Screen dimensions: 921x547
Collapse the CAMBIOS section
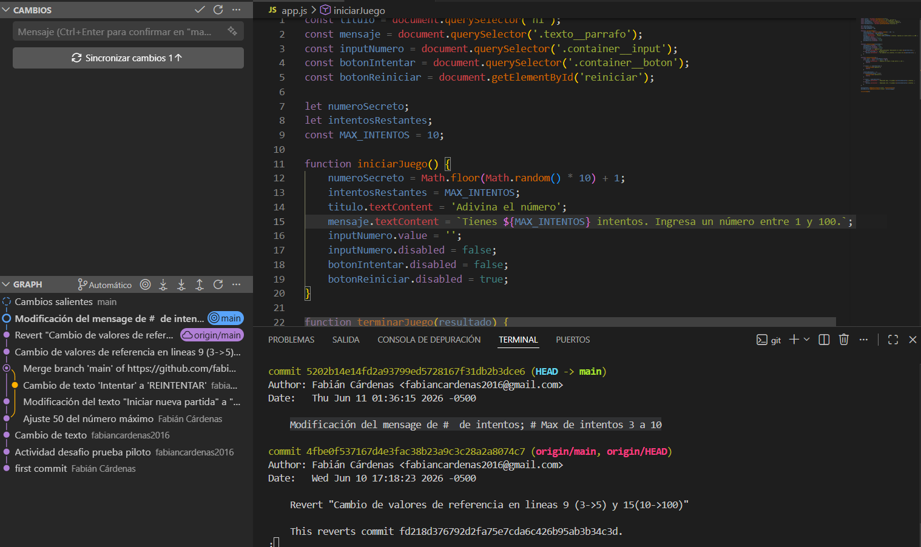point(6,10)
